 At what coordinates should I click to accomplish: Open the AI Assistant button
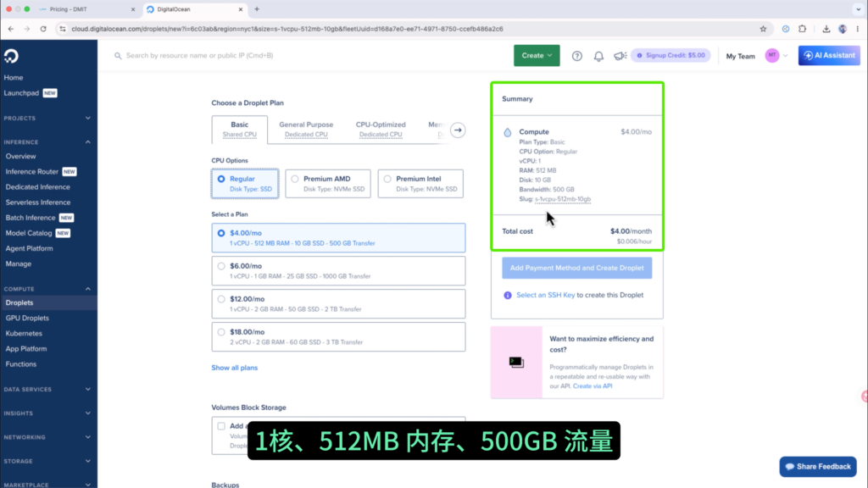tap(829, 55)
